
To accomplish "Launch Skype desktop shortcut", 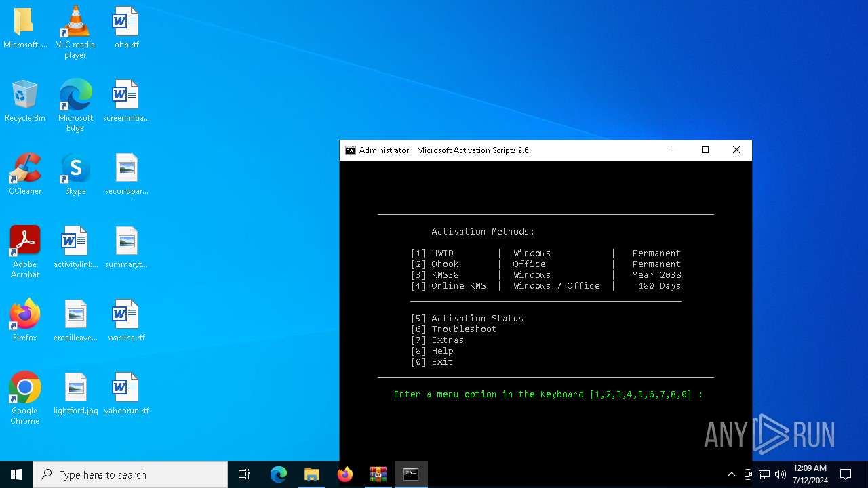I will 75,174.
